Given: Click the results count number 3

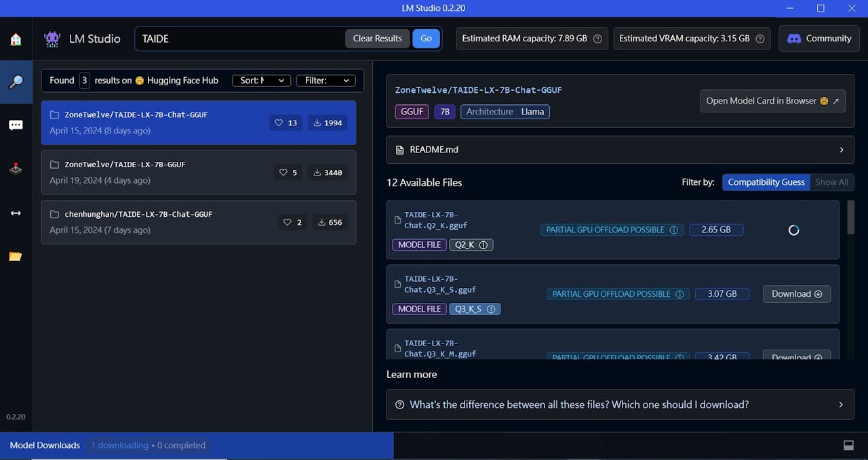Looking at the screenshot, I should tap(84, 81).
